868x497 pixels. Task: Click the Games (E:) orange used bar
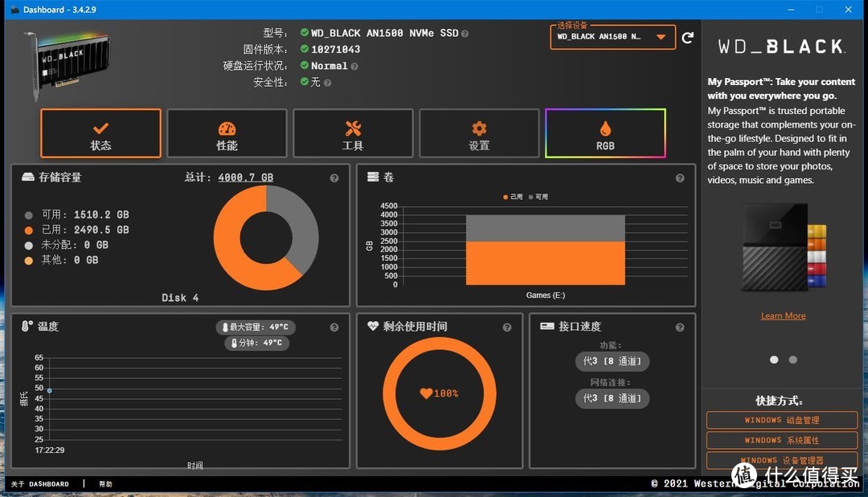[545, 263]
